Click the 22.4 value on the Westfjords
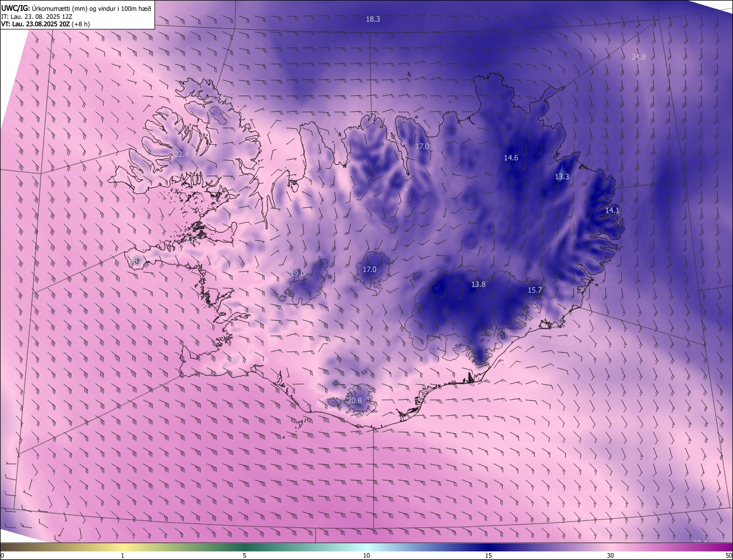This screenshot has height=560, width=733. (182, 154)
